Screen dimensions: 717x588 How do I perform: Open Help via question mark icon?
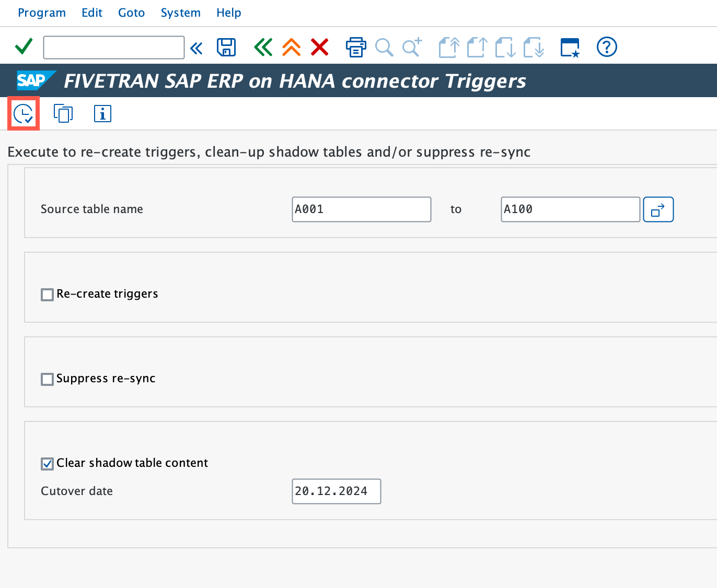(x=607, y=47)
